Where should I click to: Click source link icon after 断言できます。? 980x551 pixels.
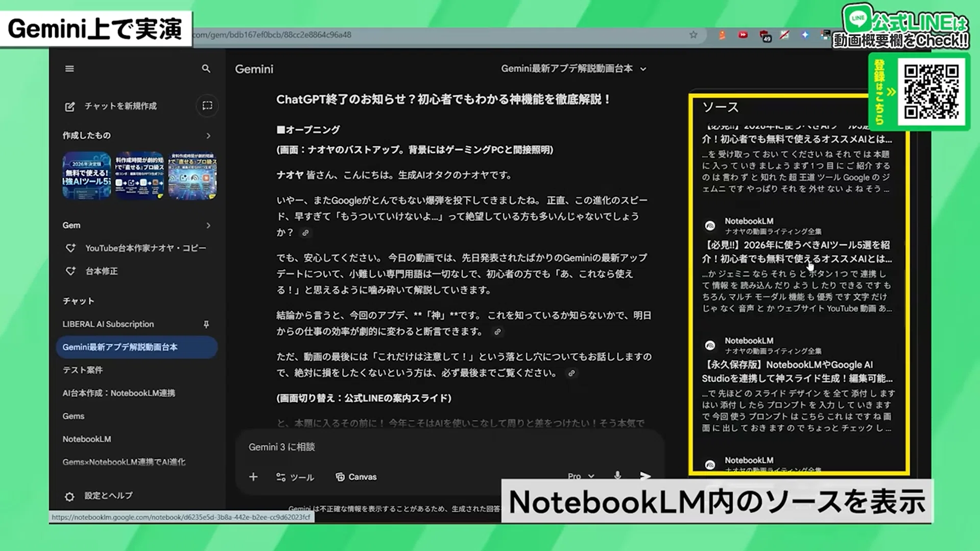point(497,332)
